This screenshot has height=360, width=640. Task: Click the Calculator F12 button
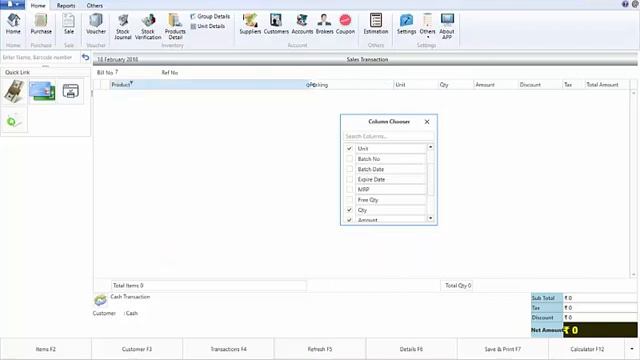pyautogui.click(x=587, y=349)
